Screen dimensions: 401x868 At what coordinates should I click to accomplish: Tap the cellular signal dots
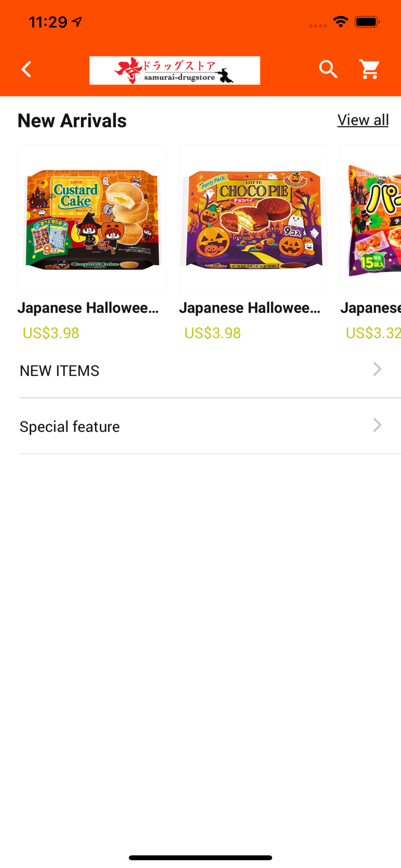pyautogui.click(x=318, y=26)
